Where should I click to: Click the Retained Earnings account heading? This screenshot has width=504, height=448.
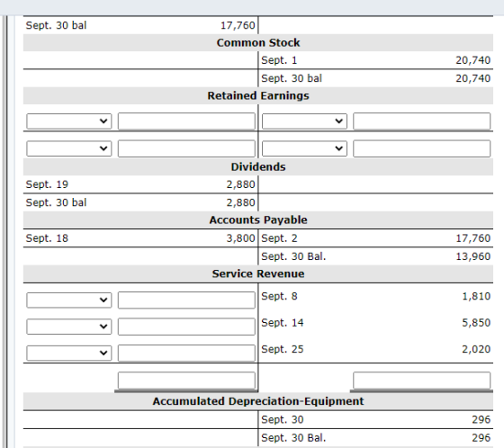click(258, 95)
